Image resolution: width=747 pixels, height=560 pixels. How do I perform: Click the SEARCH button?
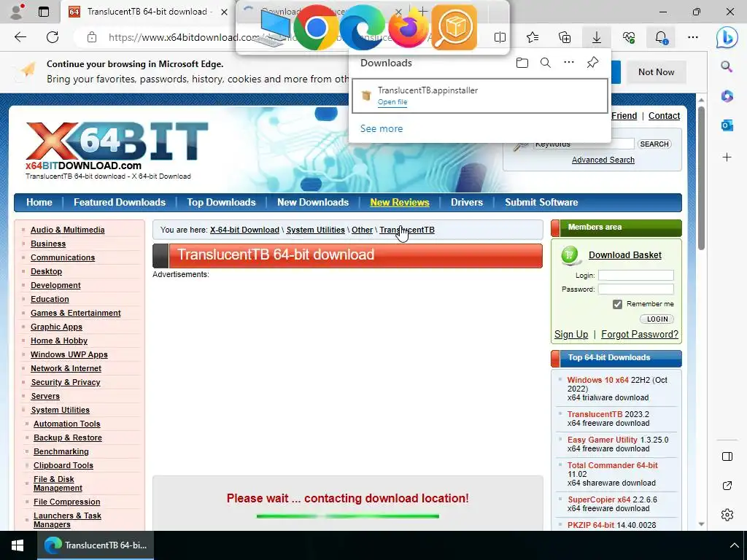tap(654, 144)
